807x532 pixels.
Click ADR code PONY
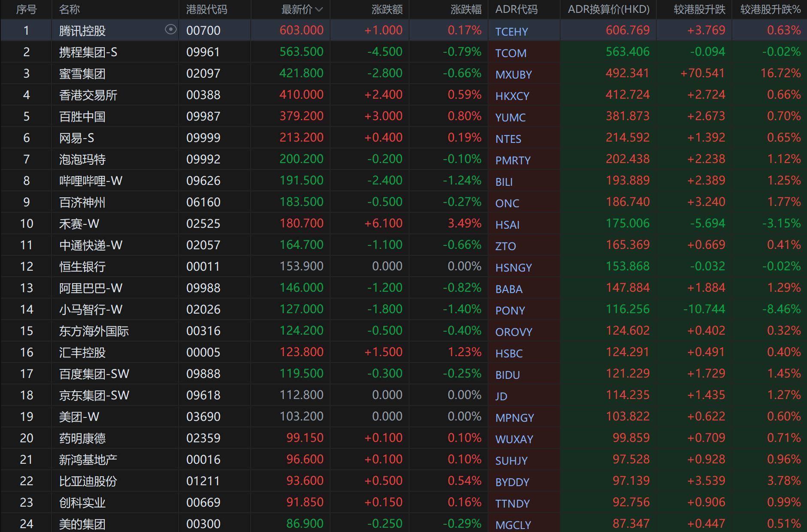(510, 310)
